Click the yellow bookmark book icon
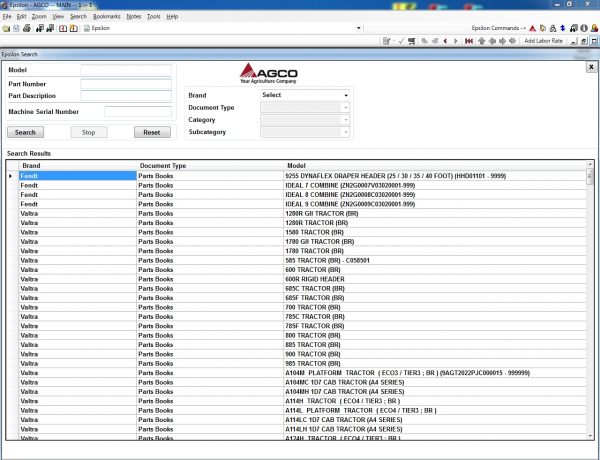Viewport: 600px width, 460px height. 73,28
